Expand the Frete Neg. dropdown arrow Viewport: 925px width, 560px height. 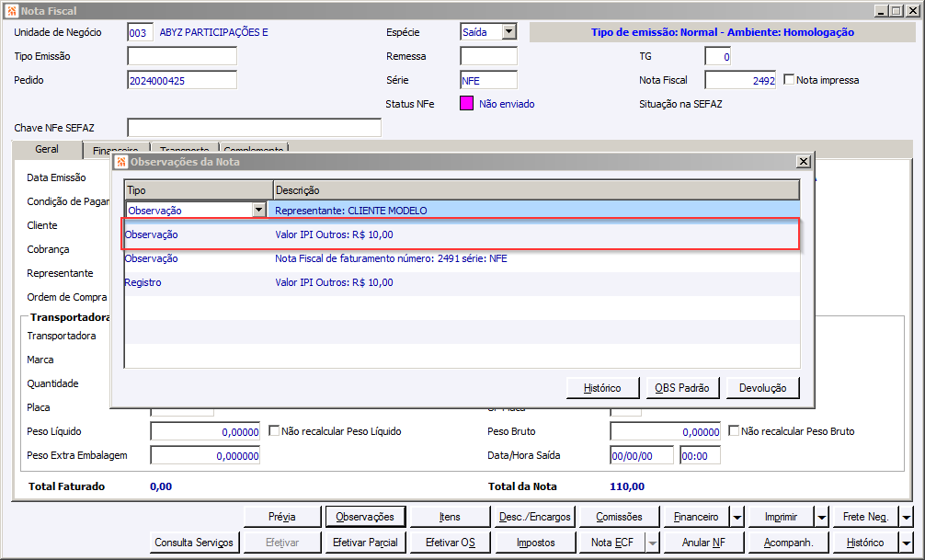pos(906,517)
